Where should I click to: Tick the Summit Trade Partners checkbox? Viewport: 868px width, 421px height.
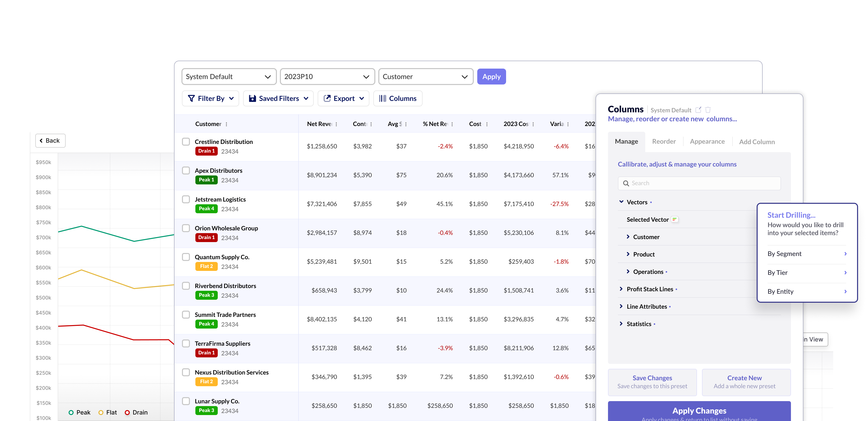tap(186, 314)
